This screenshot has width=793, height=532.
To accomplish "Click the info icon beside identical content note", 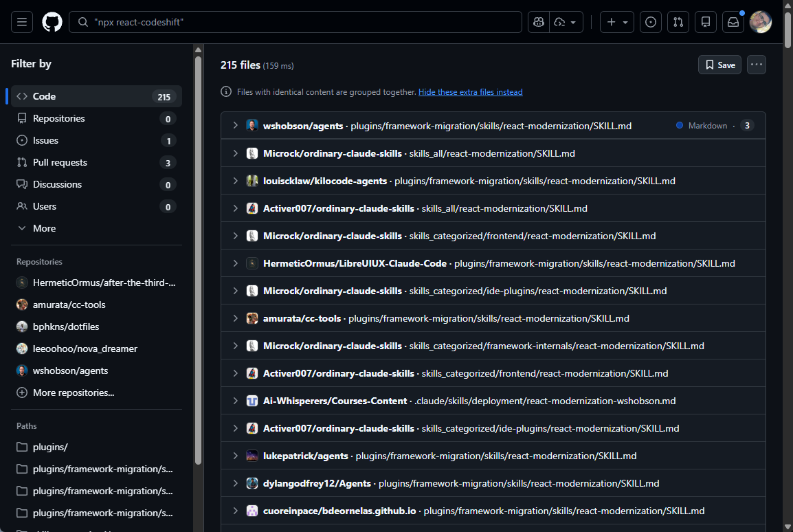I will 226,91.
